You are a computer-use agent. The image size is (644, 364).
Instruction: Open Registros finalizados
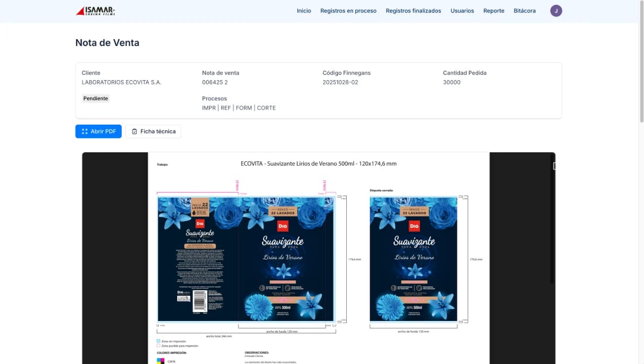(413, 11)
